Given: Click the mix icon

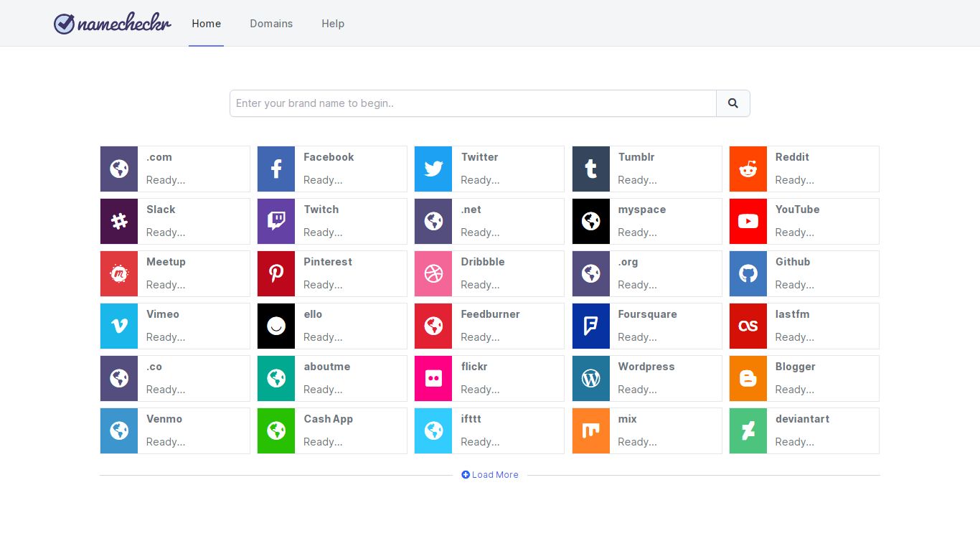Looking at the screenshot, I should (x=591, y=431).
